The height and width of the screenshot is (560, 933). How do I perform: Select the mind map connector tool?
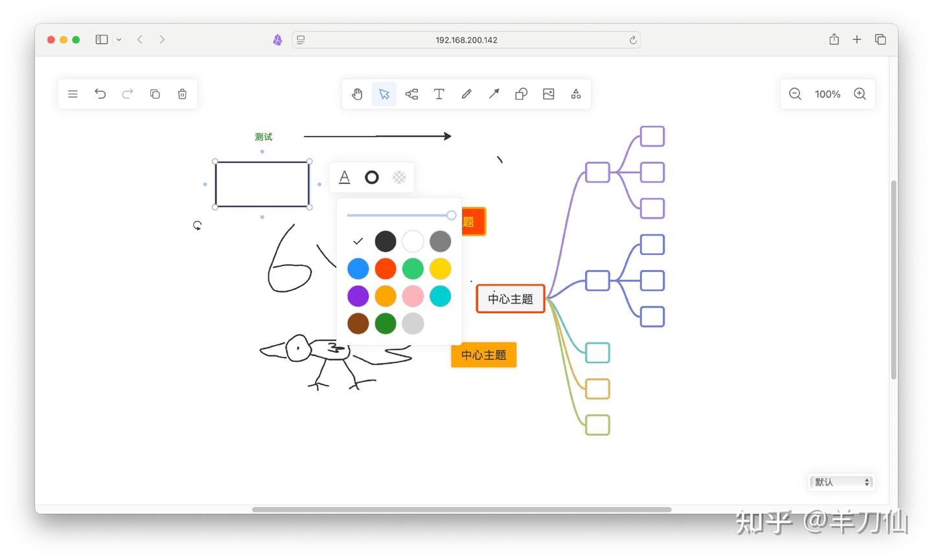pos(411,94)
